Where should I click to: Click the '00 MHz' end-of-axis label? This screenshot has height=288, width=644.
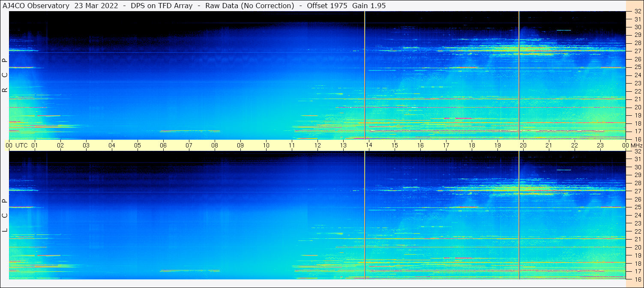pos(632,145)
